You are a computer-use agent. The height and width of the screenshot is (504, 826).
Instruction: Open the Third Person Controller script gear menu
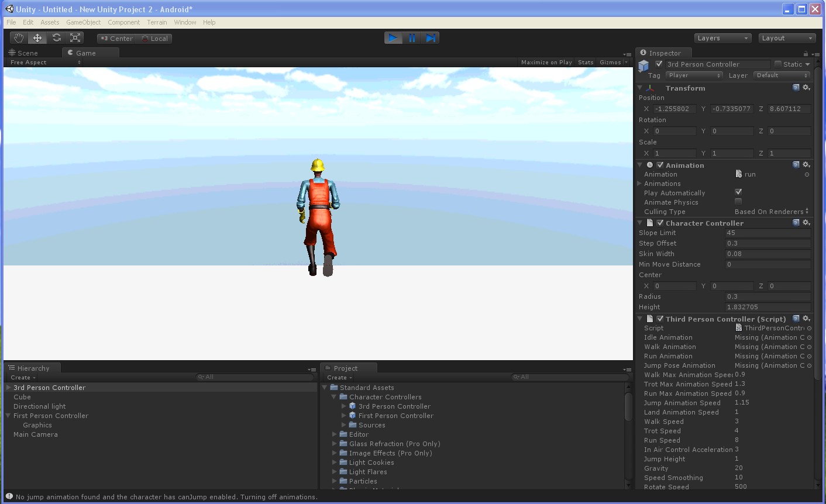806,319
